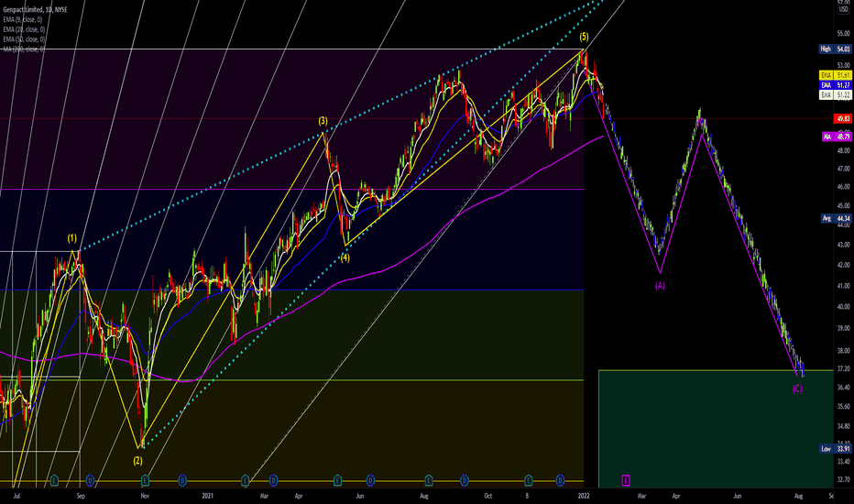Click the blue EMA 51.27 price label
Screen dimensions: 854x504
[x=835, y=85]
